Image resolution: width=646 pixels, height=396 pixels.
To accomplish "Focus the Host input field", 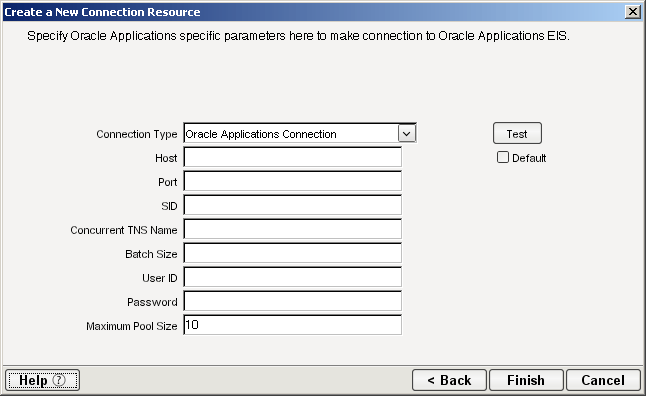I will click(293, 157).
